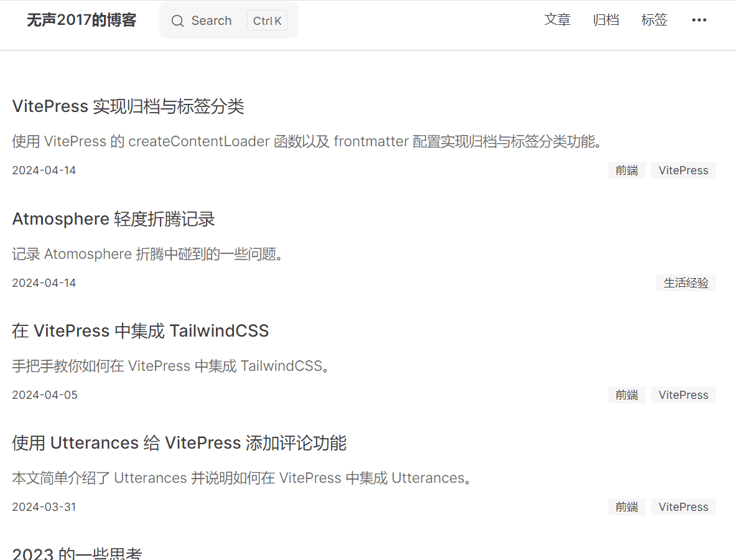This screenshot has width=736, height=560.
Task: Click description 手把手教你如何在 VitePress 中集成 TailwindCSS
Action: [171, 366]
